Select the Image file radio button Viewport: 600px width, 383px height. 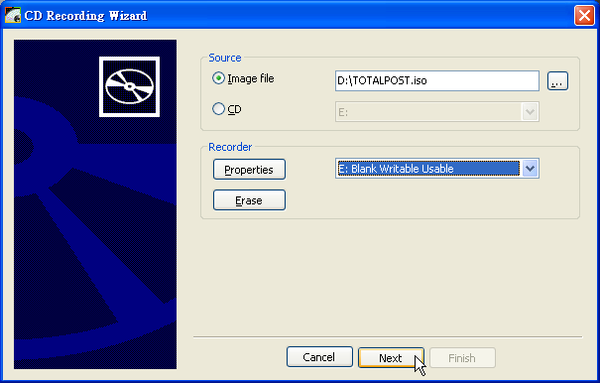point(218,78)
